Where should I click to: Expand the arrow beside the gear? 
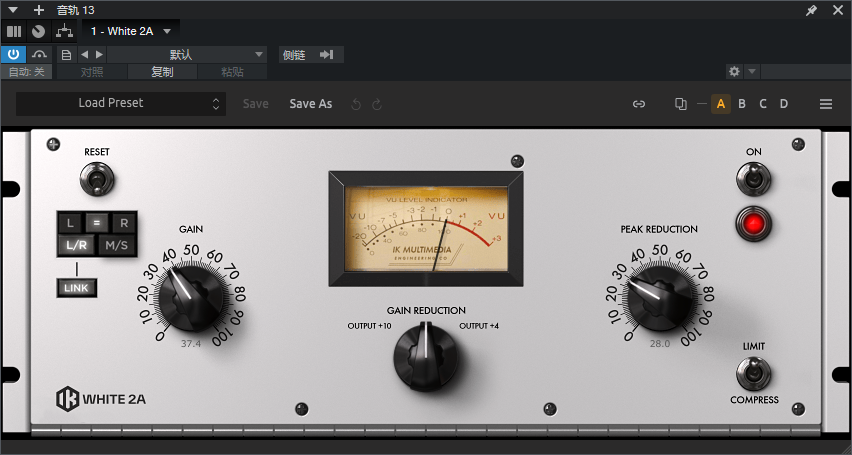point(751,71)
